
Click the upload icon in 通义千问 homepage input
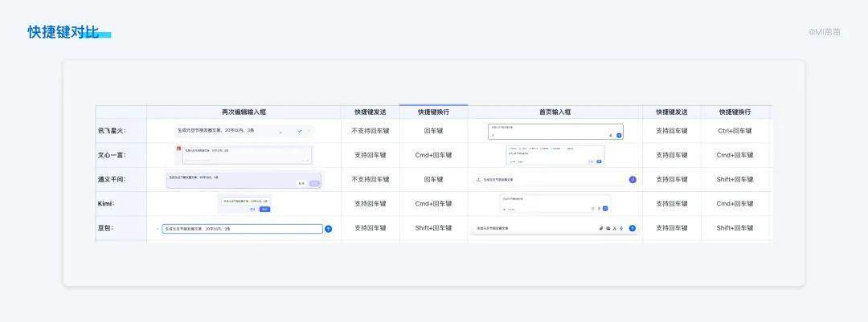point(478,179)
